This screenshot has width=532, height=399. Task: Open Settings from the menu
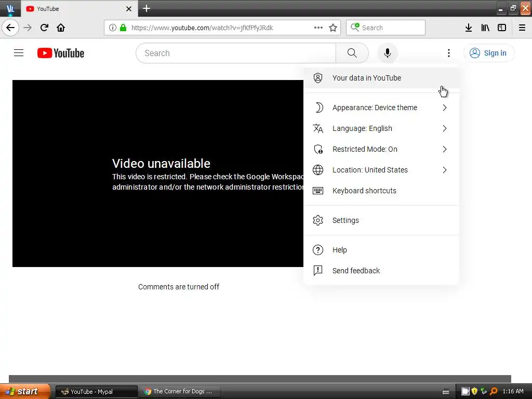pyautogui.click(x=381, y=220)
